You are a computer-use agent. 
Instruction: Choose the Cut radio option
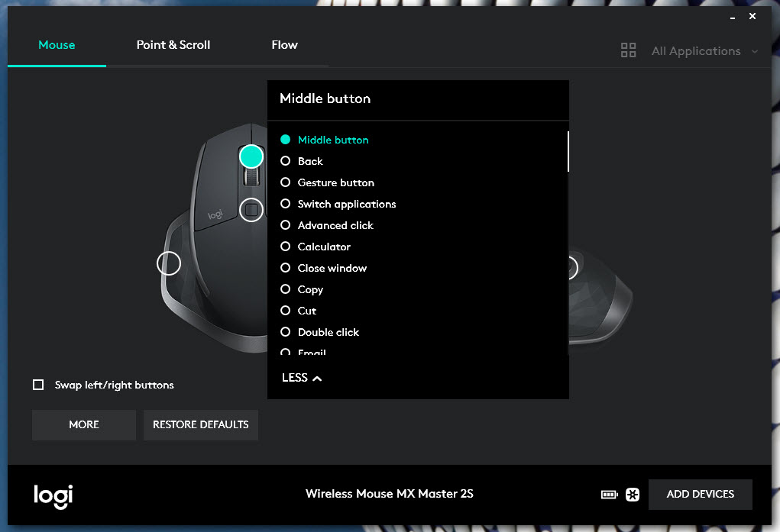click(285, 311)
